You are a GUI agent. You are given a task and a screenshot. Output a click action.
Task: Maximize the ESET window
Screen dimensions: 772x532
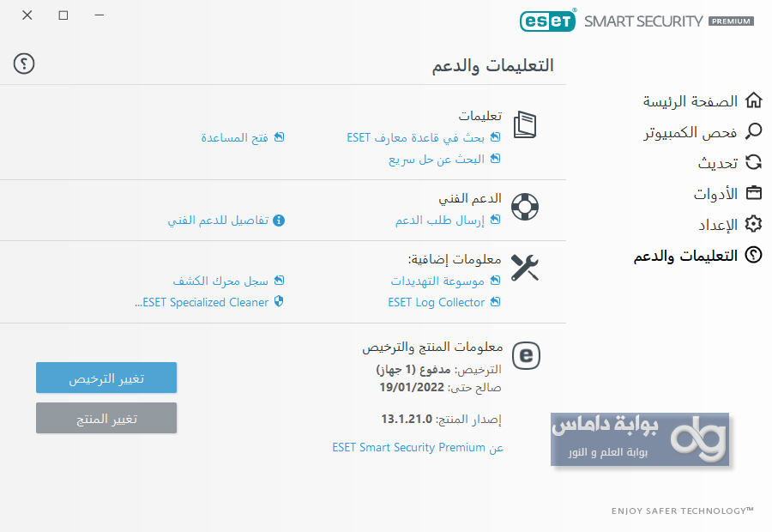(63, 15)
